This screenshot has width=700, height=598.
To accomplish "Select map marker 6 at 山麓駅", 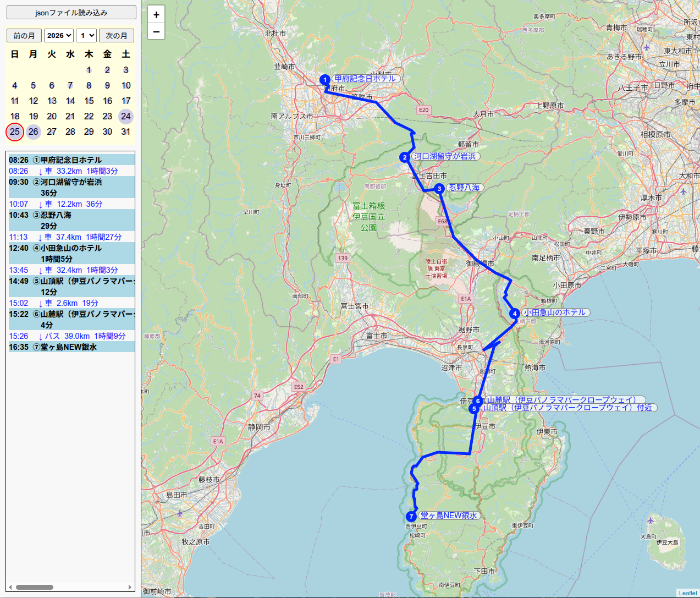I will [x=478, y=401].
